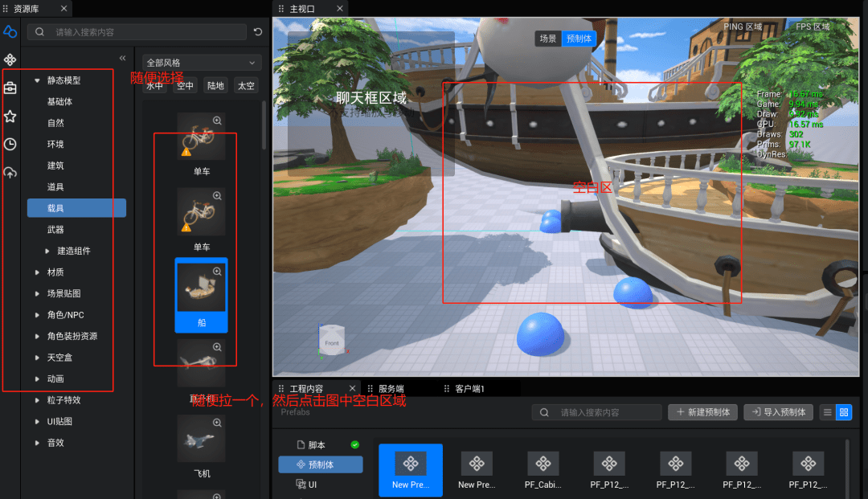Expand the 建造组件 tree node
The height and width of the screenshot is (499, 868).
(x=47, y=252)
